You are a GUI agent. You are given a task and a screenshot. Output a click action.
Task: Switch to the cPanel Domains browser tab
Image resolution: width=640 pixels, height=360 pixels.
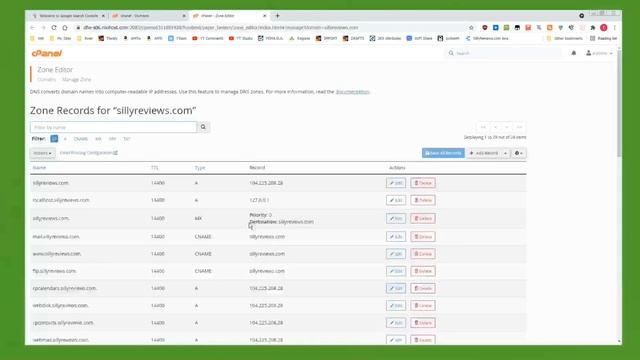pos(149,16)
